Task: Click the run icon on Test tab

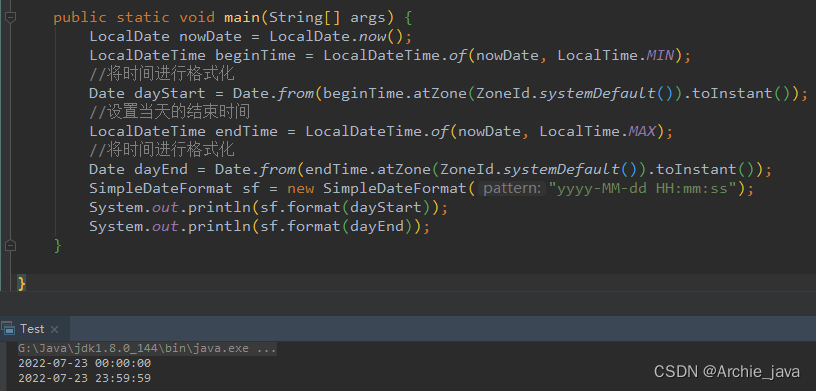Action: pos(8,329)
